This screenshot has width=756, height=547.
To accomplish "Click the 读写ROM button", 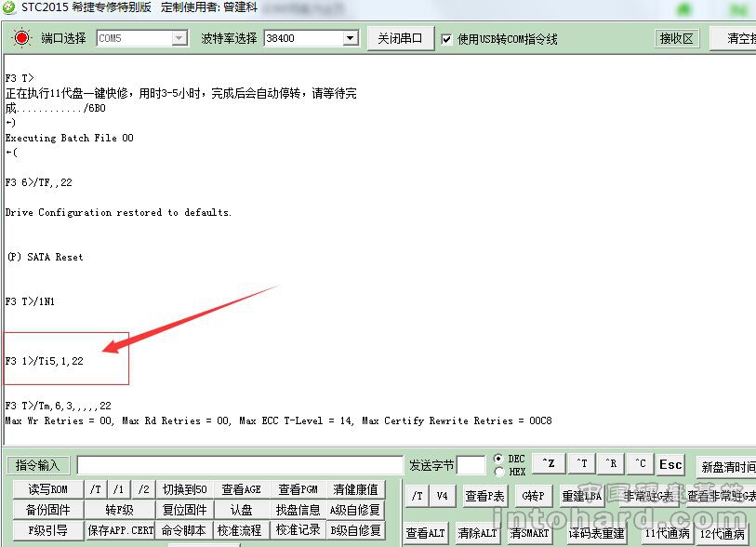I will [x=47, y=489].
